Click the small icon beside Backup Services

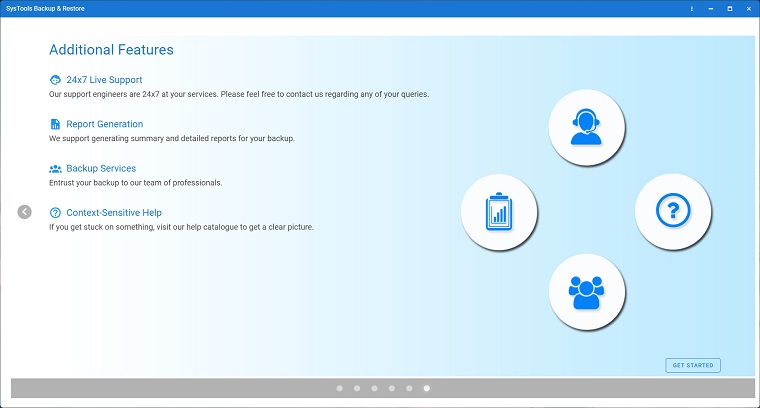click(x=55, y=169)
